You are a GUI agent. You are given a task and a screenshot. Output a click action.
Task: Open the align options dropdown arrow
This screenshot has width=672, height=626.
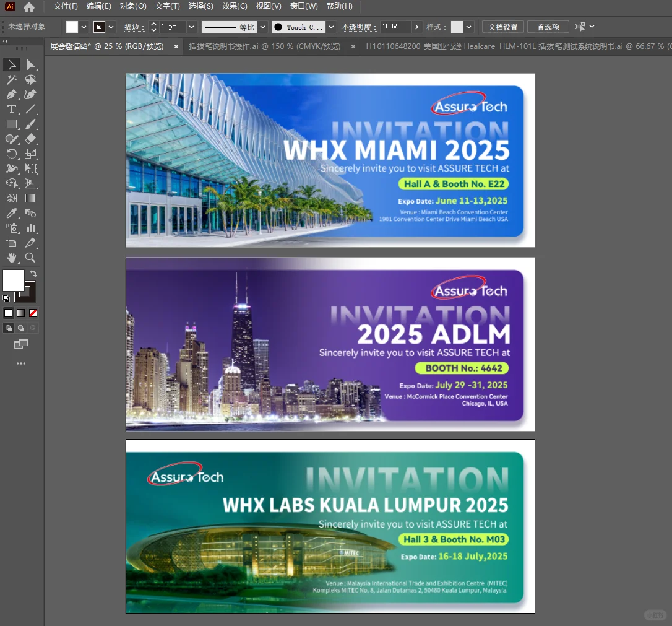click(x=592, y=27)
